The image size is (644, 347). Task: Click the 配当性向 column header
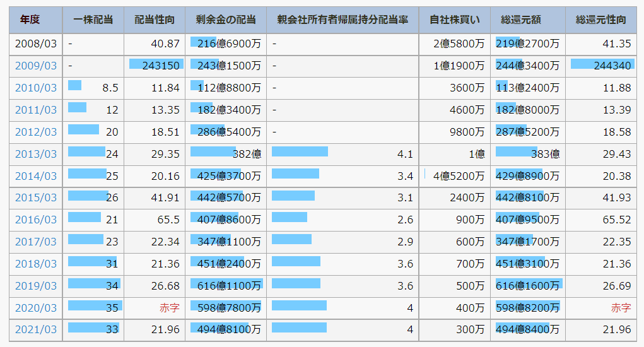click(155, 20)
